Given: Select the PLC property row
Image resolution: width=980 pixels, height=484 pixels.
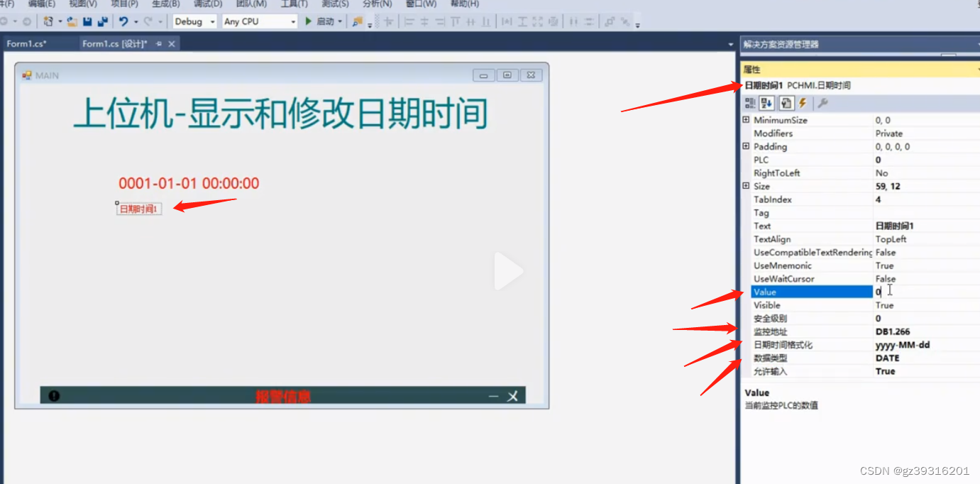Looking at the screenshot, I should pos(860,160).
